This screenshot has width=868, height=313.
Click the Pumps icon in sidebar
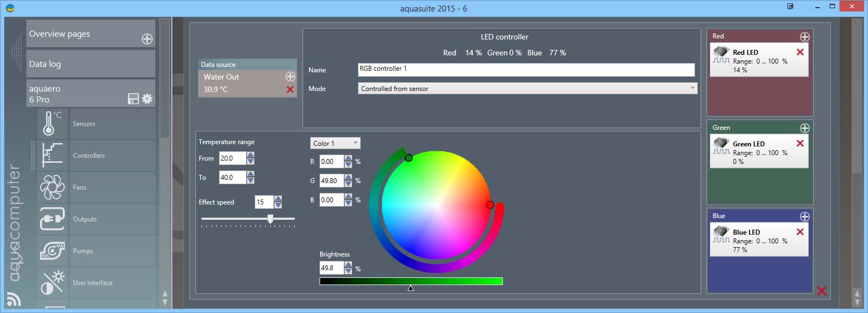pos(52,251)
